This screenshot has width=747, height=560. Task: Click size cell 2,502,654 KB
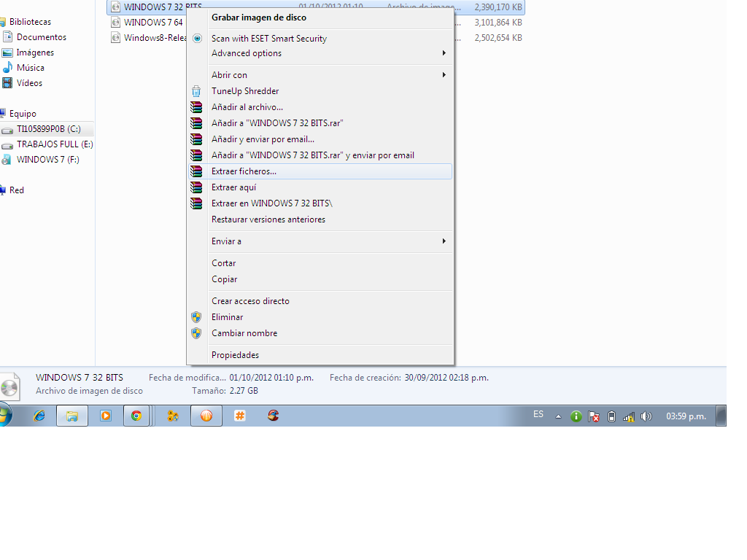[498, 38]
